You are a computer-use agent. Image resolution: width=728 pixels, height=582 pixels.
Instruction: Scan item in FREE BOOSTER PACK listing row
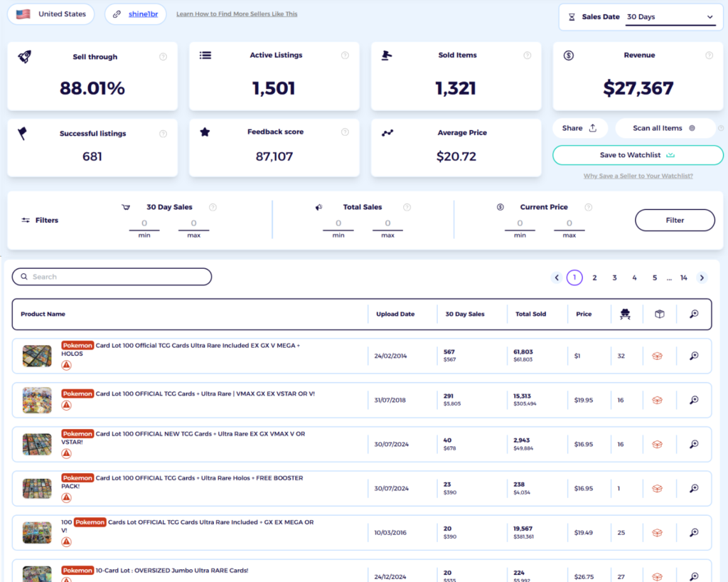tap(694, 489)
